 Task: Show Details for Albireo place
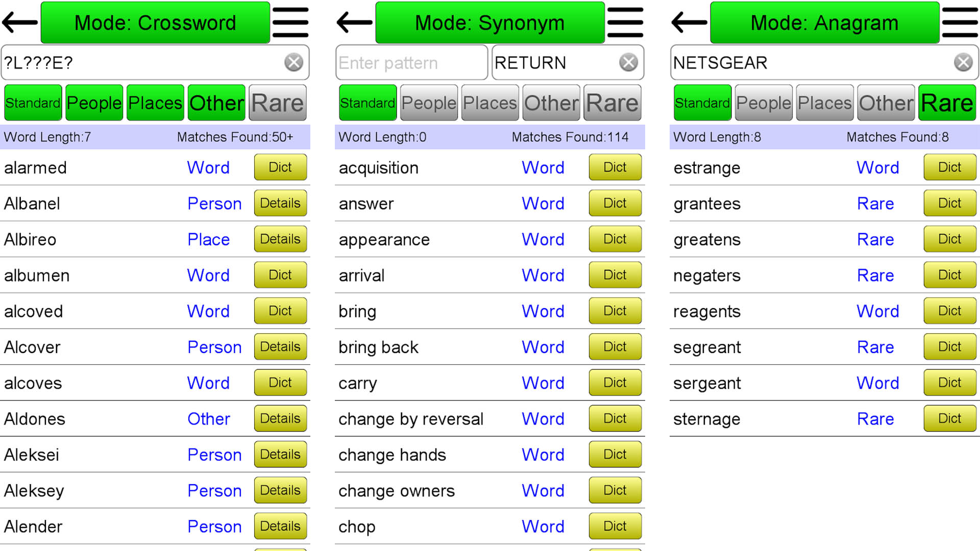pos(280,239)
